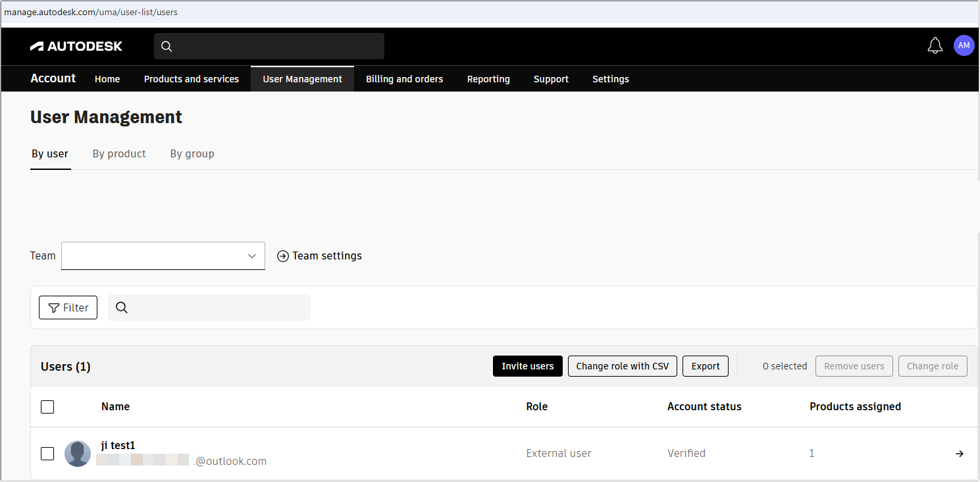Click the Filter button
980x482 pixels.
click(68, 308)
